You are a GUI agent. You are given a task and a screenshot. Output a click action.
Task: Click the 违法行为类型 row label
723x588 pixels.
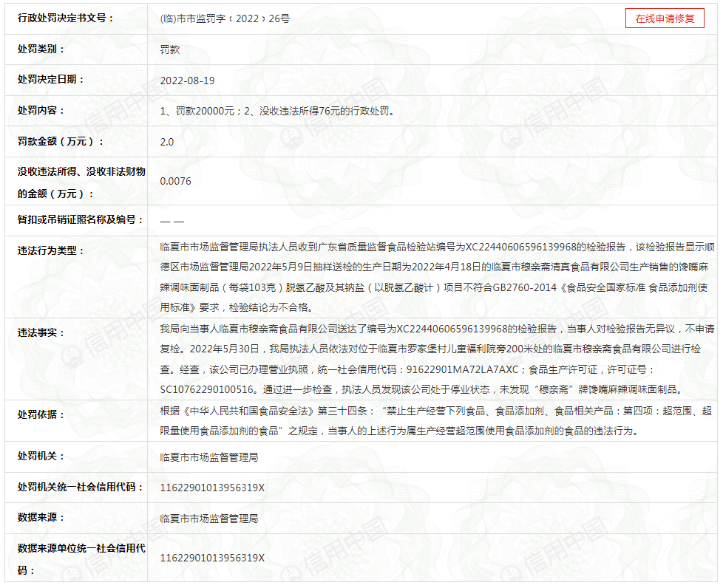coord(51,251)
